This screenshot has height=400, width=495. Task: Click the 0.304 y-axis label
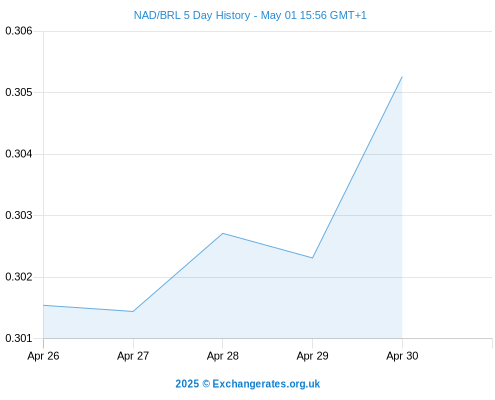click(x=19, y=154)
